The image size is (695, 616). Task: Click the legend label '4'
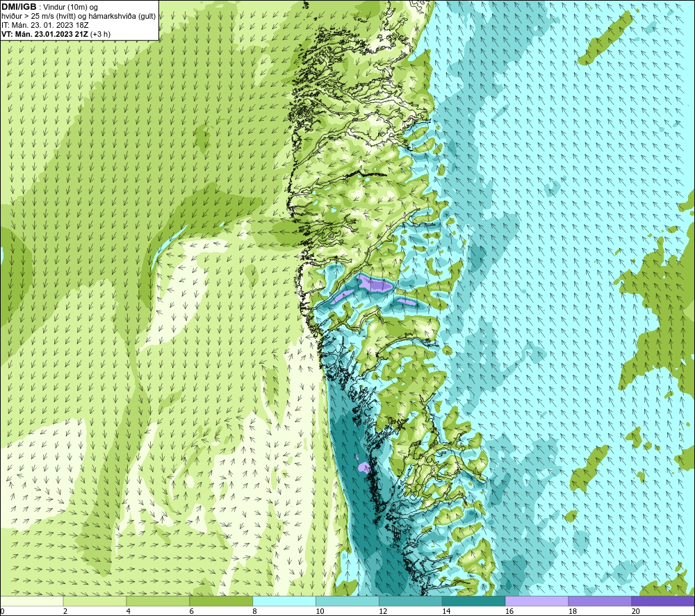click(x=128, y=611)
